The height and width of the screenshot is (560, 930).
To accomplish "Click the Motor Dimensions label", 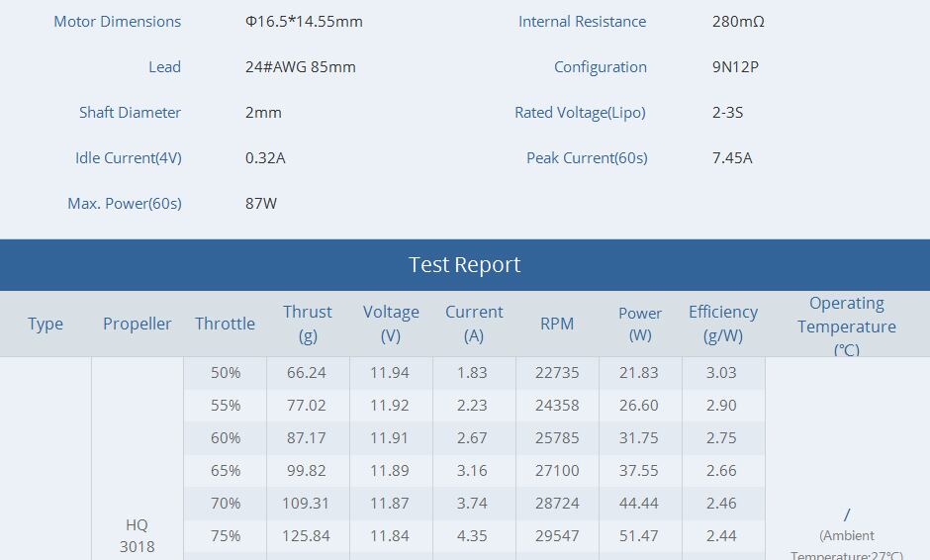I will coord(117,22).
